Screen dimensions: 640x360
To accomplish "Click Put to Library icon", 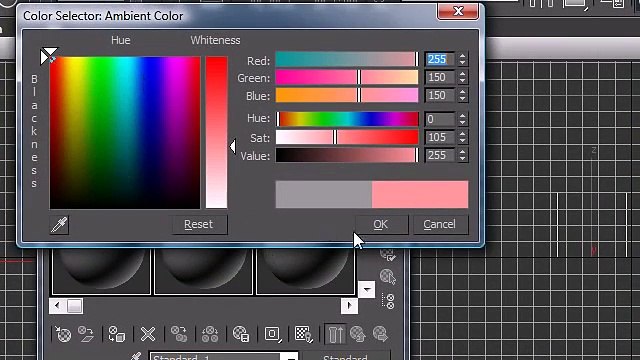I will click(x=241, y=334).
